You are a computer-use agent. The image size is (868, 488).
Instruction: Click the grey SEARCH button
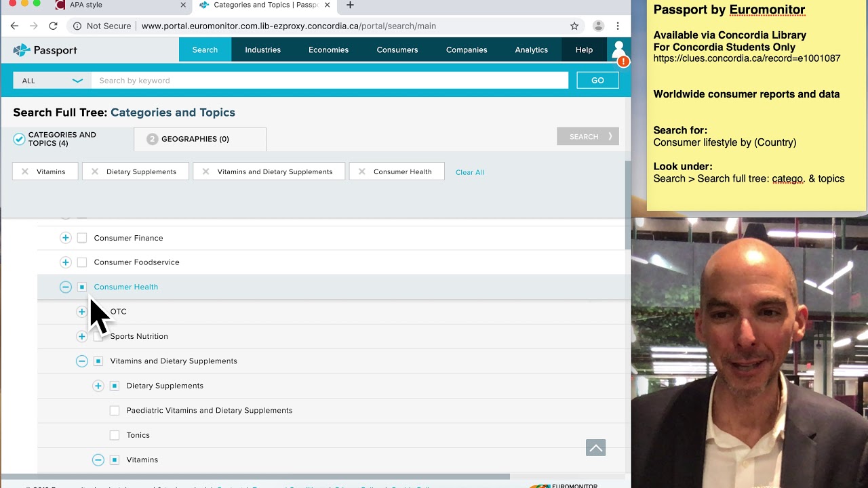pyautogui.click(x=588, y=136)
